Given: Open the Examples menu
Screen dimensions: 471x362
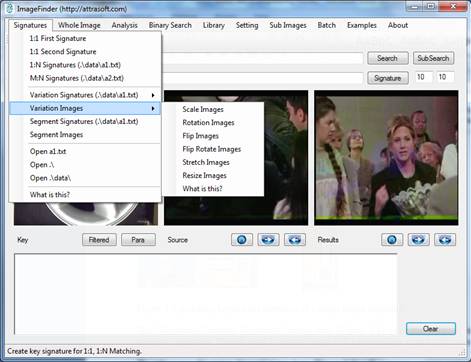Looking at the screenshot, I should 362,25.
